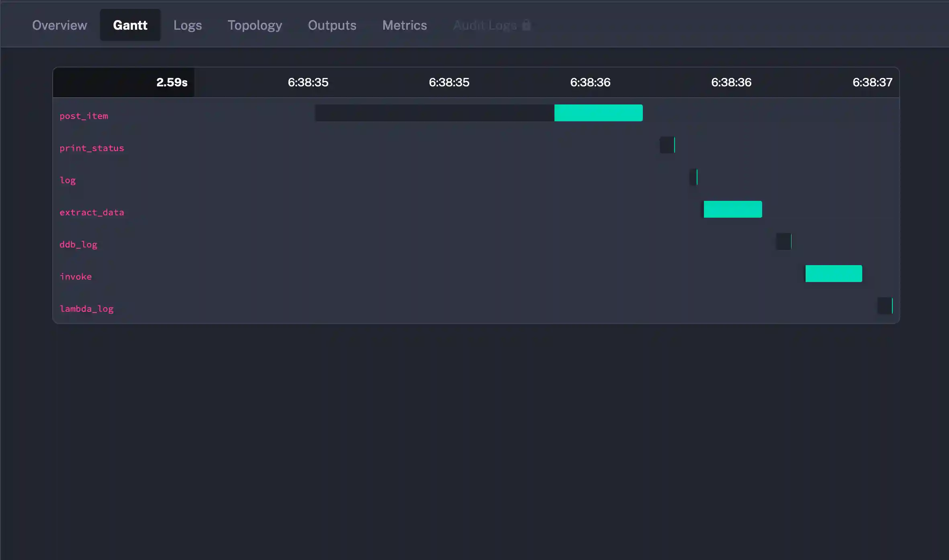Go to the Outputs tab

tap(332, 25)
